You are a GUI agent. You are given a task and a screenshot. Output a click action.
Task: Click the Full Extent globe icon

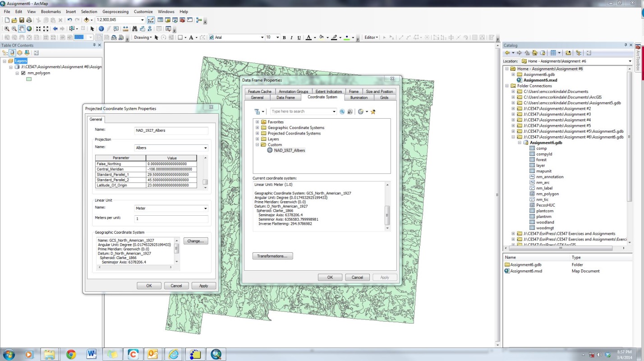click(x=29, y=28)
